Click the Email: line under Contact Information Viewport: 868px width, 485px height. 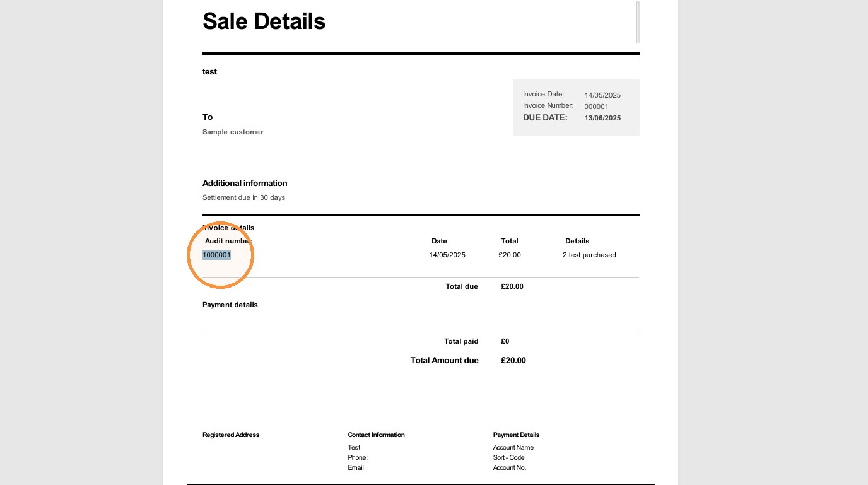[356, 467]
